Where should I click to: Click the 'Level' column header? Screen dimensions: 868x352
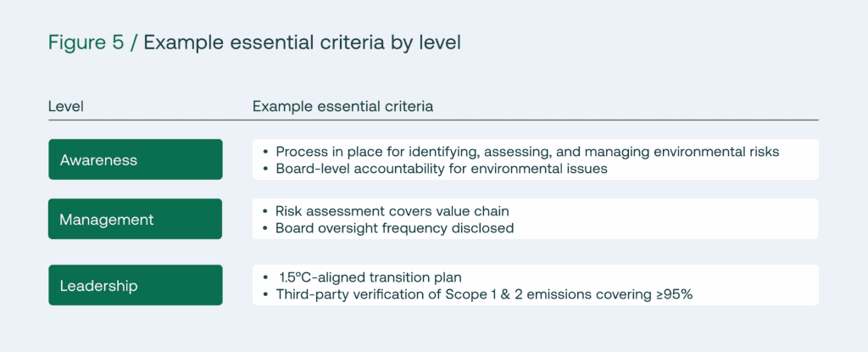[x=66, y=106]
